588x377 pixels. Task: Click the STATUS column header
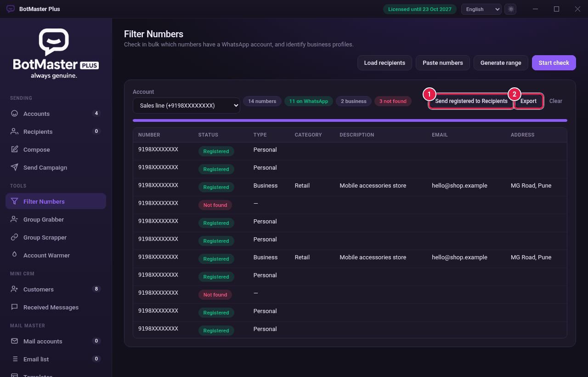coord(208,135)
